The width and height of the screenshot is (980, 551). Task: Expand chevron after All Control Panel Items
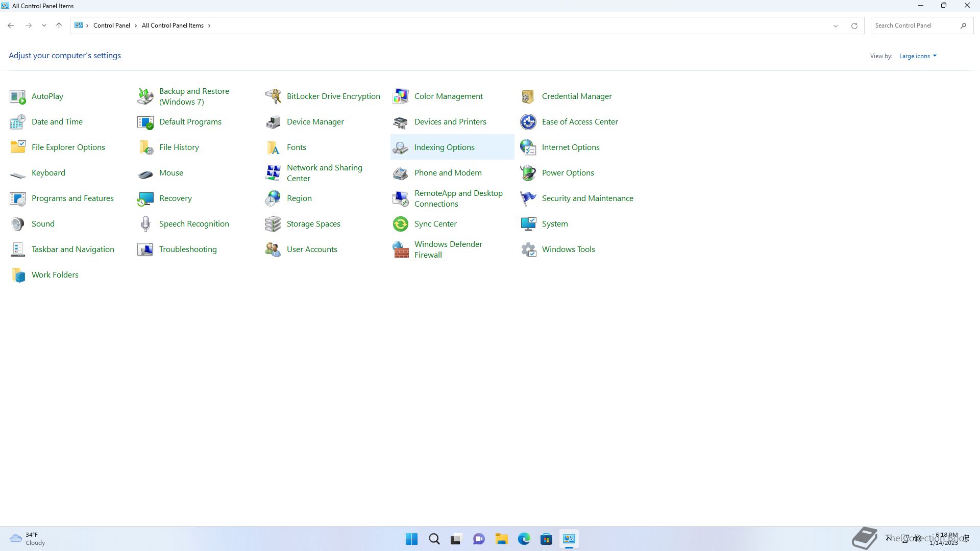[x=209, y=26]
